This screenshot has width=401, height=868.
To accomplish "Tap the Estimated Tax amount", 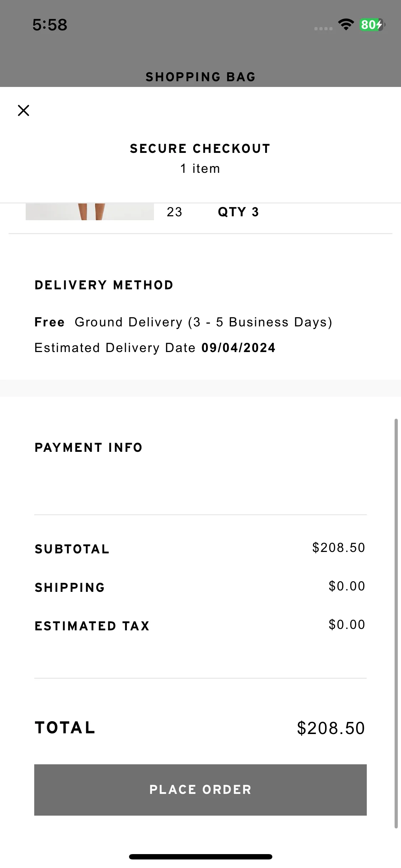I will click(x=347, y=625).
